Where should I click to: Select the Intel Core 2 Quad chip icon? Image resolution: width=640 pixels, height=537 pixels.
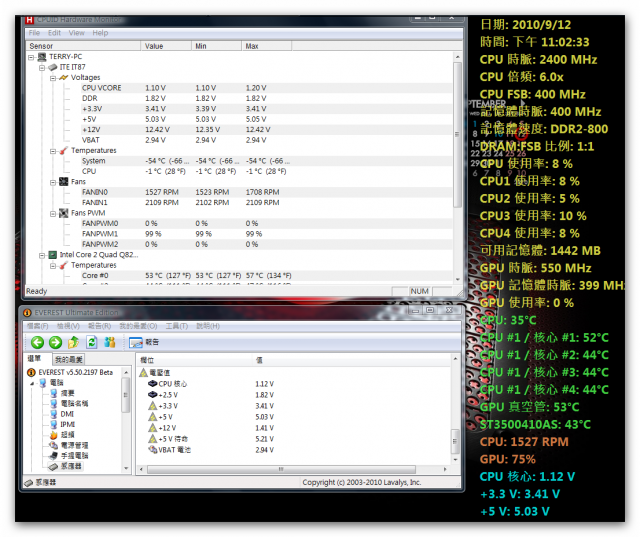pyautogui.click(x=53, y=255)
